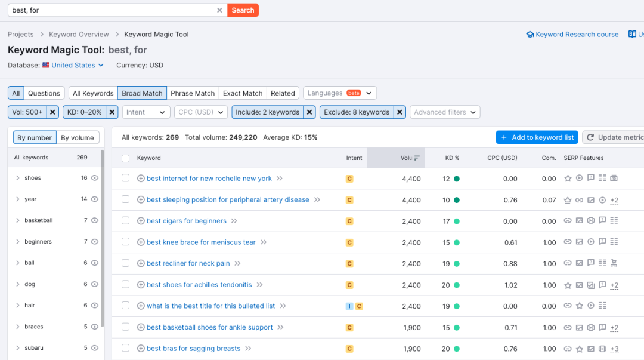Click the Volume column sort icon
The width and height of the screenshot is (644, 360).
tap(417, 158)
